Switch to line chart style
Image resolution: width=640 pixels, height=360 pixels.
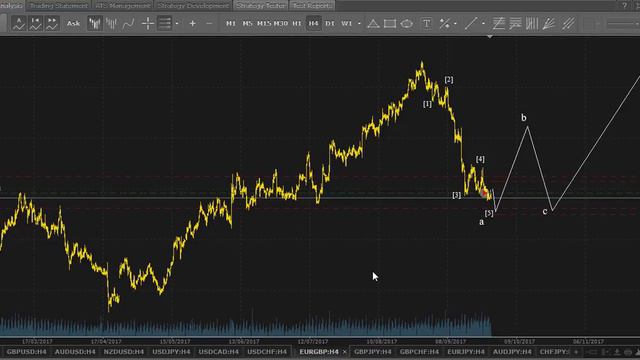point(128,23)
